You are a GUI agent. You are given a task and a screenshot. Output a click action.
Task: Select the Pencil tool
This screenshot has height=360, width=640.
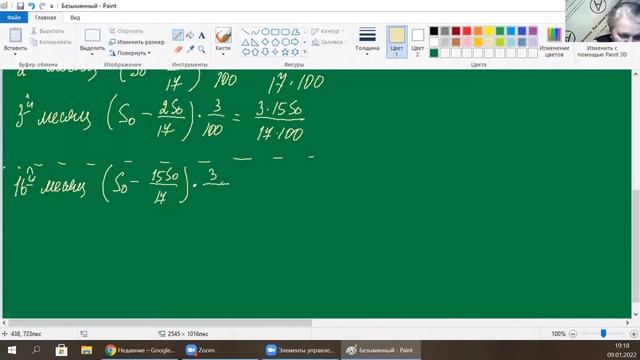point(178,35)
